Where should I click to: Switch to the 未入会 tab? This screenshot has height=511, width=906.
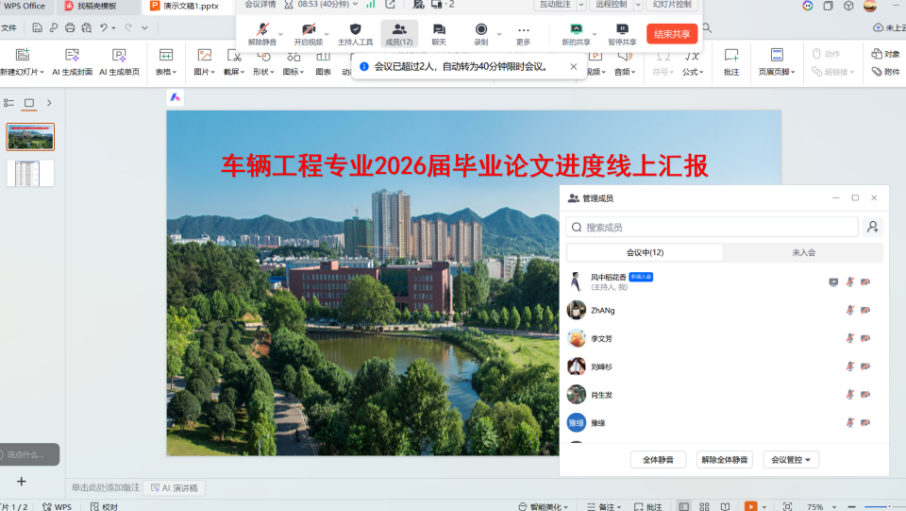tap(803, 253)
